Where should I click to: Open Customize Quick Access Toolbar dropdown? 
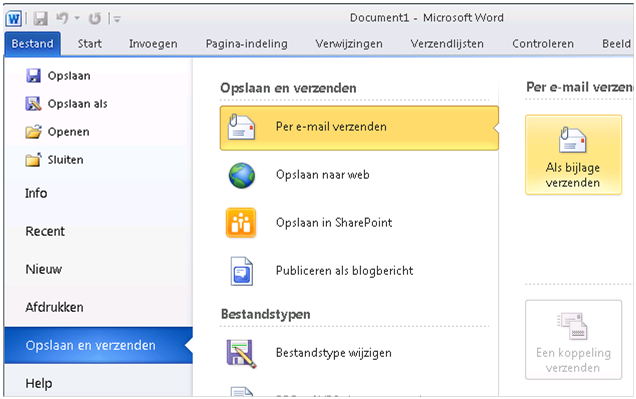point(117,19)
